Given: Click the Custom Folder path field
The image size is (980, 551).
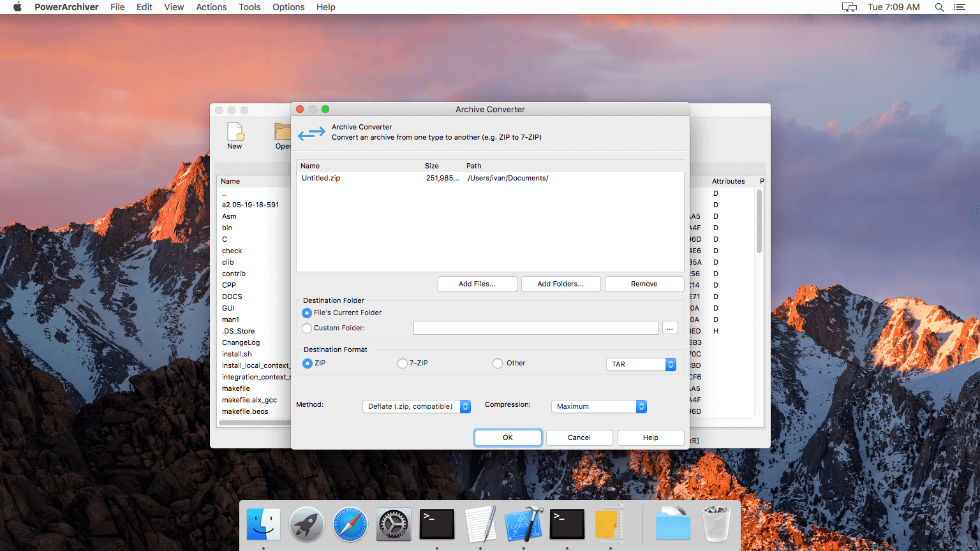Looking at the screenshot, I should [x=536, y=328].
